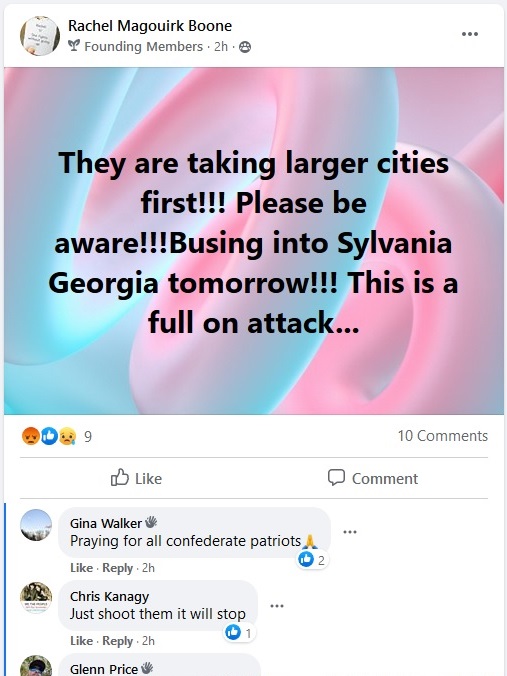Click the Comment button under the post

pos(372,478)
